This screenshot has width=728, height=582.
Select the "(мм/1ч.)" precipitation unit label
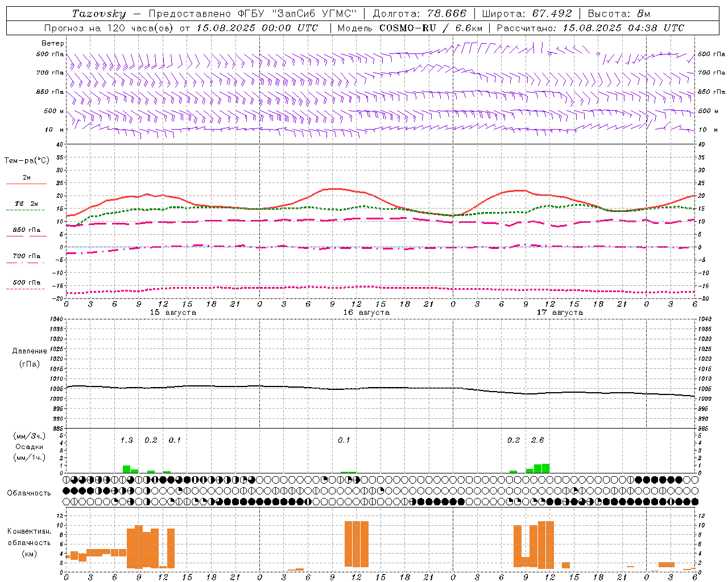coord(29,458)
